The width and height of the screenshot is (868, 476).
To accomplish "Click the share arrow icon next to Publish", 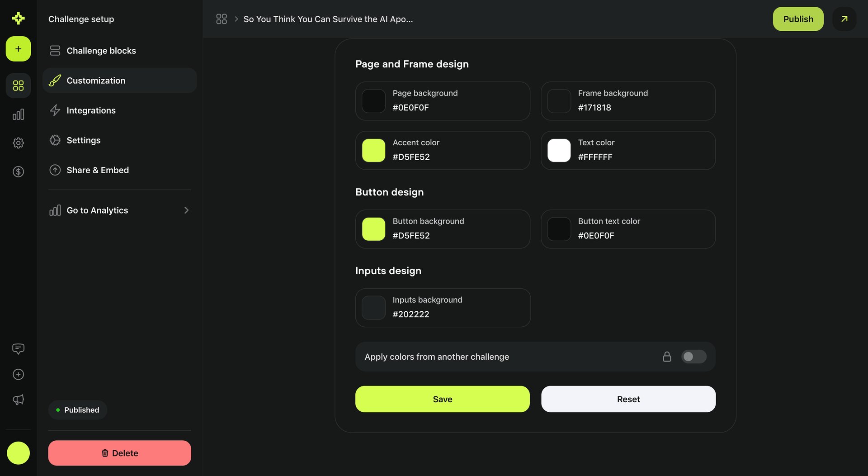I will point(844,19).
